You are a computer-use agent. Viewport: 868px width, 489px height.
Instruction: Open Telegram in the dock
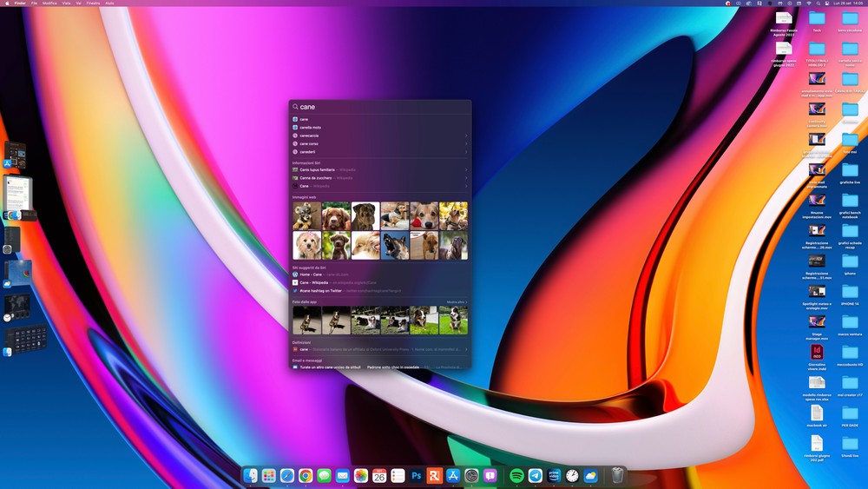[536, 476]
